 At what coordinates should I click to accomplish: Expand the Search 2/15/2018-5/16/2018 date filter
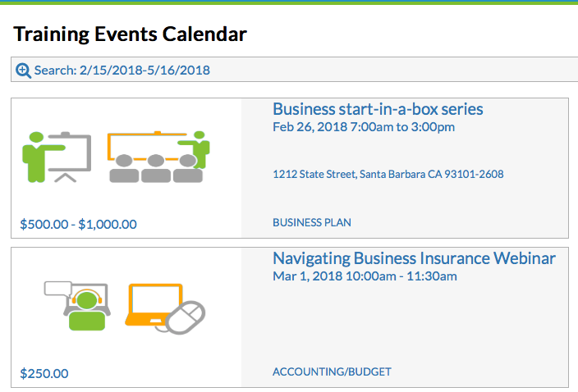click(x=122, y=71)
